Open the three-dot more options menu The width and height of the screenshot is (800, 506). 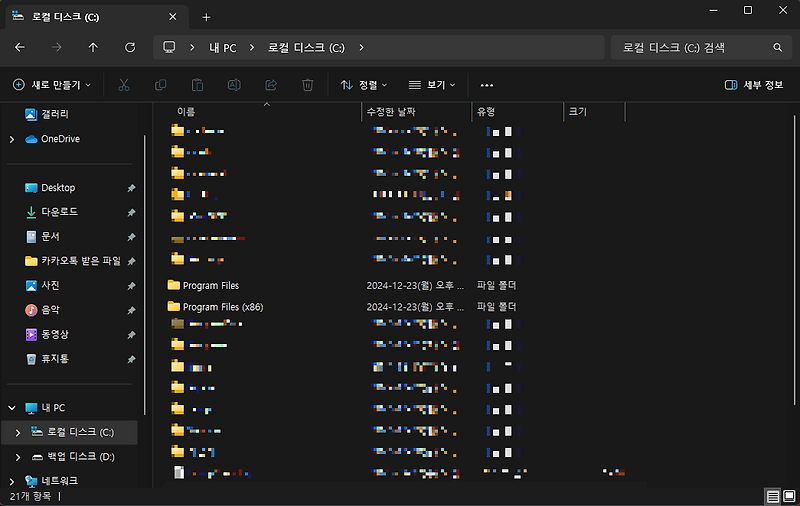pyautogui.click(x=487, y=85)
